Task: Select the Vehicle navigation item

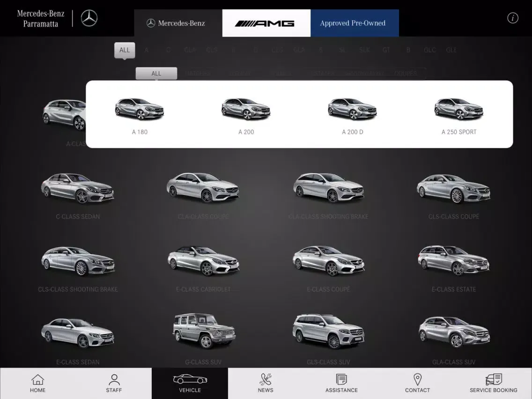Action: [x=190, y=384]
